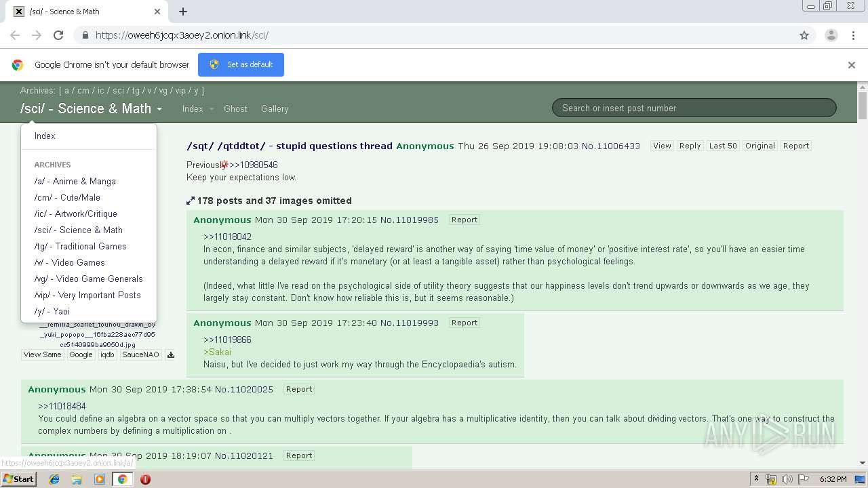Click the browser back arrow
Viewport: 868px width, 488px height.
pyautogui.click(x=15, y=35)
